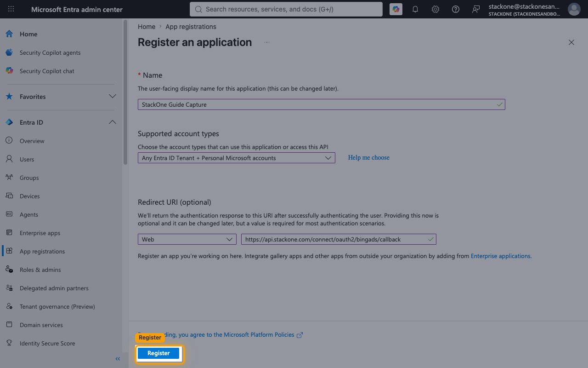
Task: Click the Entra ID diamond icon
Action: pyautogui.click(x=9, y=122)
